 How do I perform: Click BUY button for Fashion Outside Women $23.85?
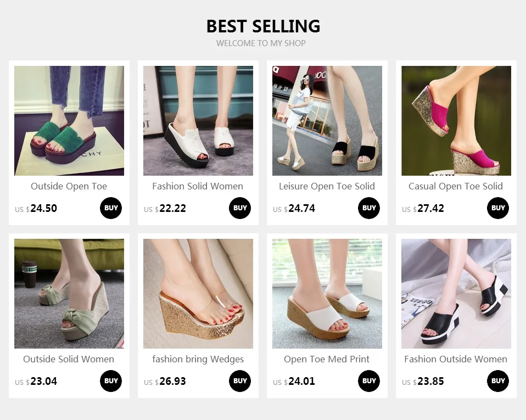pos(498,381)
